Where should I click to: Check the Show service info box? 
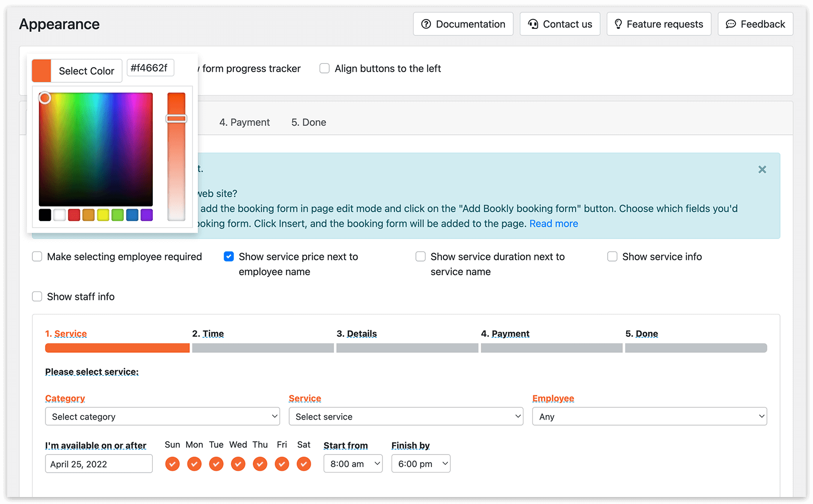point(612,256)
